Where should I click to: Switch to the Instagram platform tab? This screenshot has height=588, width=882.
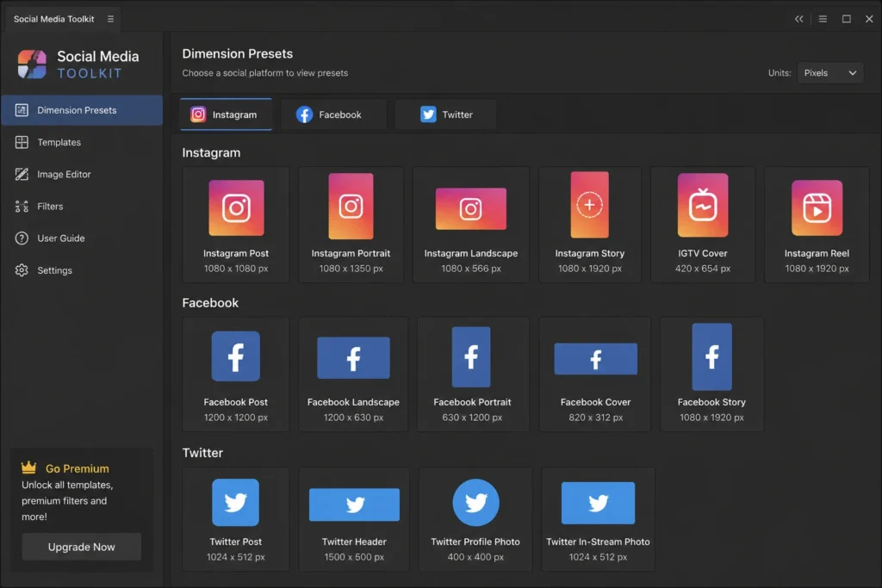pos(227,115)
